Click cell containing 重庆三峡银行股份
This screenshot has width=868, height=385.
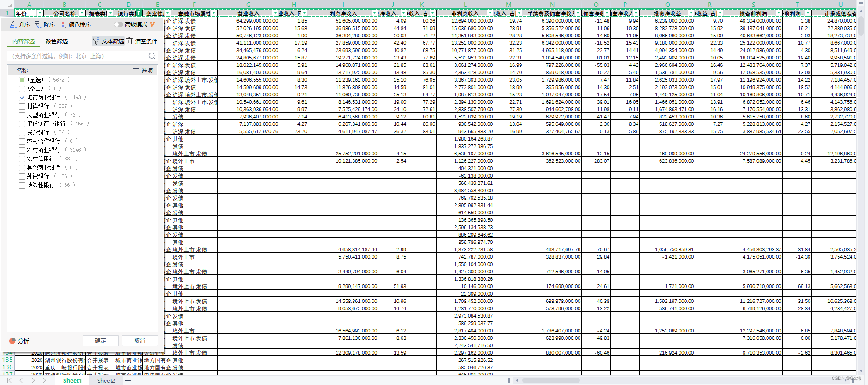(x=65, y=368)
